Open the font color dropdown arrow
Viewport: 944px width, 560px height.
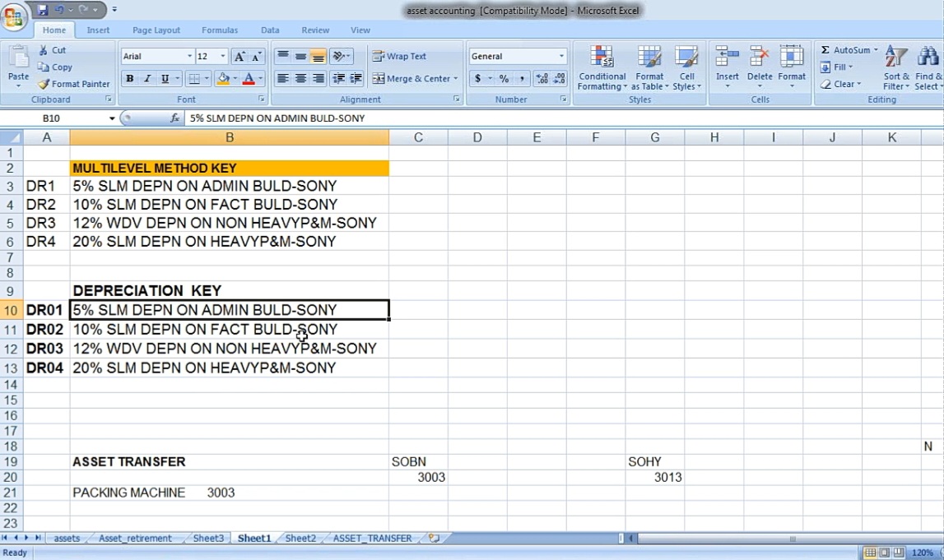[x=260, y=79]
